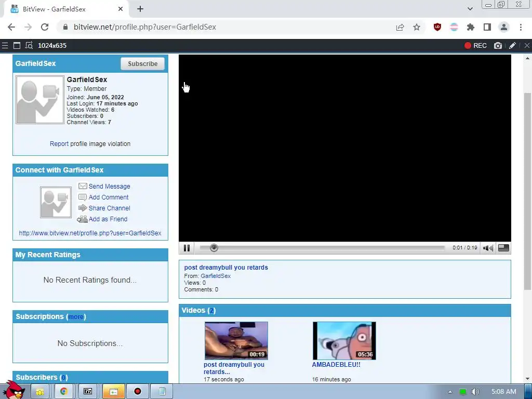Open the 7-Zip taskbar icon
The height and width of the screenshot is (399, 532).
click(88, 392)
